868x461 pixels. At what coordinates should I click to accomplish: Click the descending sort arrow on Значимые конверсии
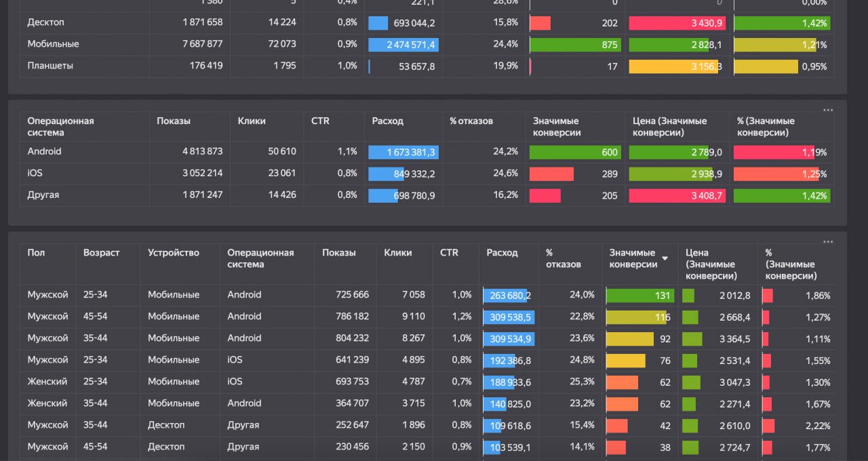pos(665,258)
